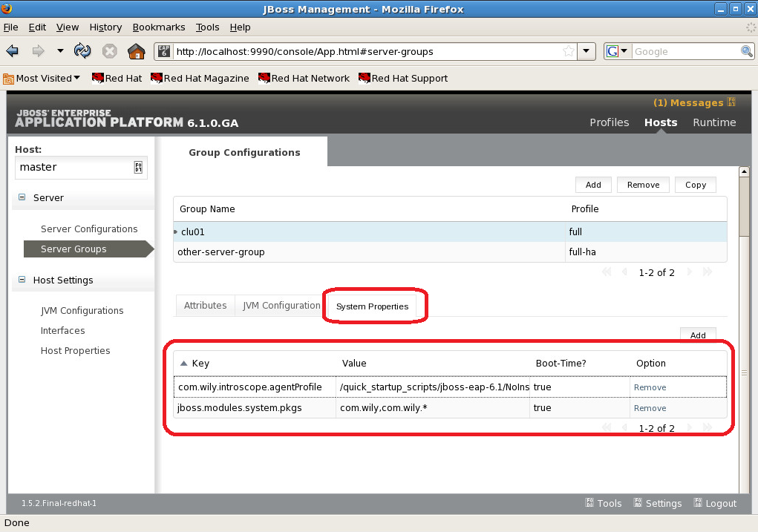This screenshot has width=758, height=532.
Task: Open the Red Hat Network bookmark
Action: [x=304, y=78]
